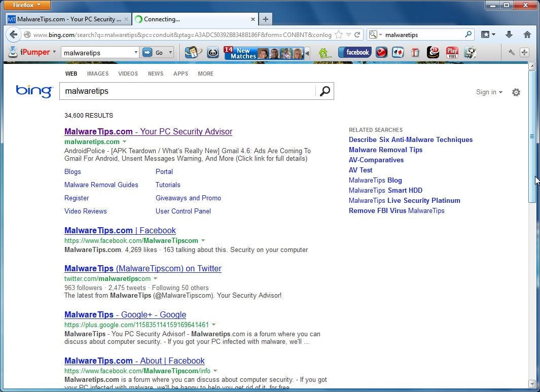Open the Malware Removal Guides sublink
Screen dimensions: 540x392
pos(101,185)
